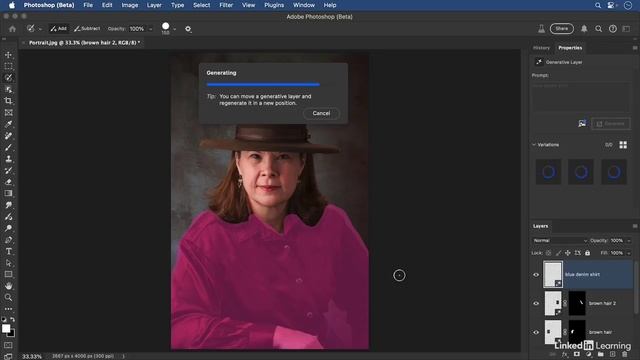Select the Frame tool

coord(8,113)
